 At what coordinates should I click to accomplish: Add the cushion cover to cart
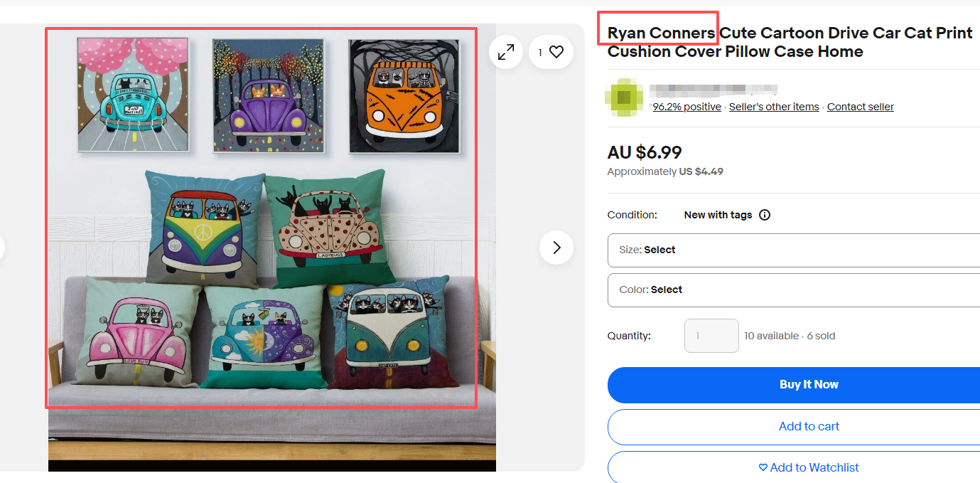[x=794, y=427]
